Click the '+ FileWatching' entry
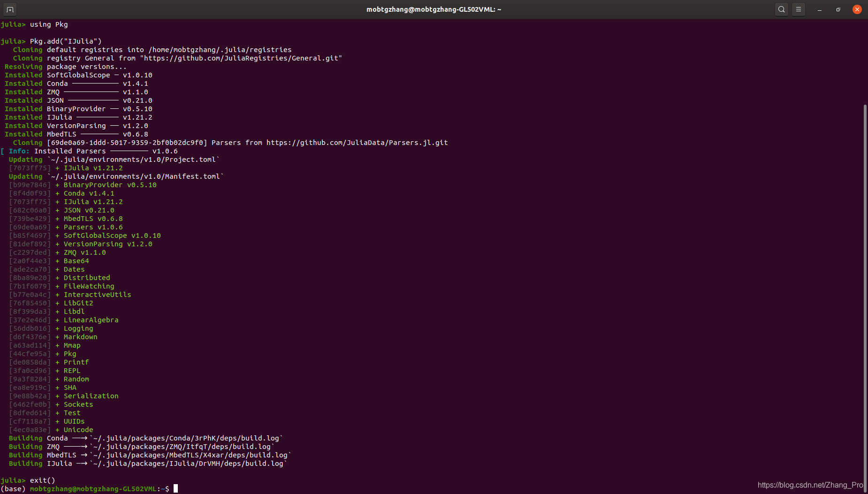Image resolution: width=868 pixels, height=494 pixels. (x=85, y=286)
